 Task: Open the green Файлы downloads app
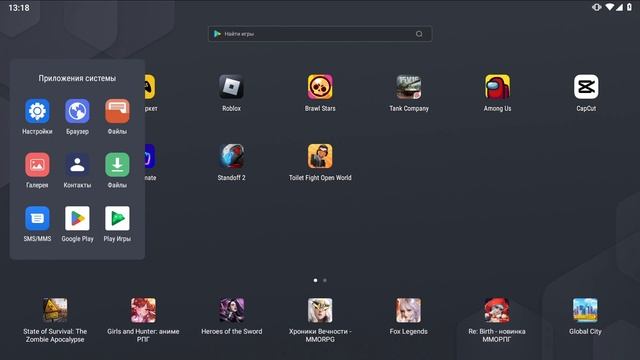pyautogui.click(x=117, y=164)
